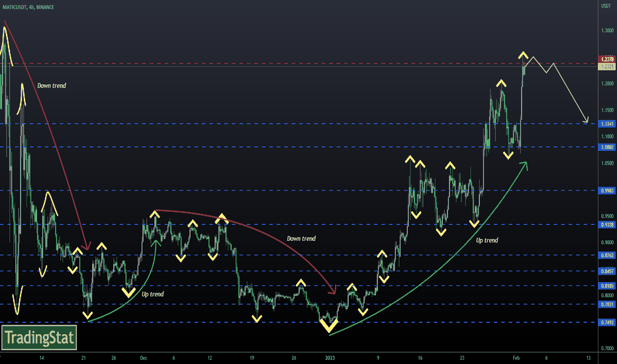The height and width of the screenshot is (364, 617).
Task: Click the blue 0.8762 level tag
Action: click(x=606, y=255)
